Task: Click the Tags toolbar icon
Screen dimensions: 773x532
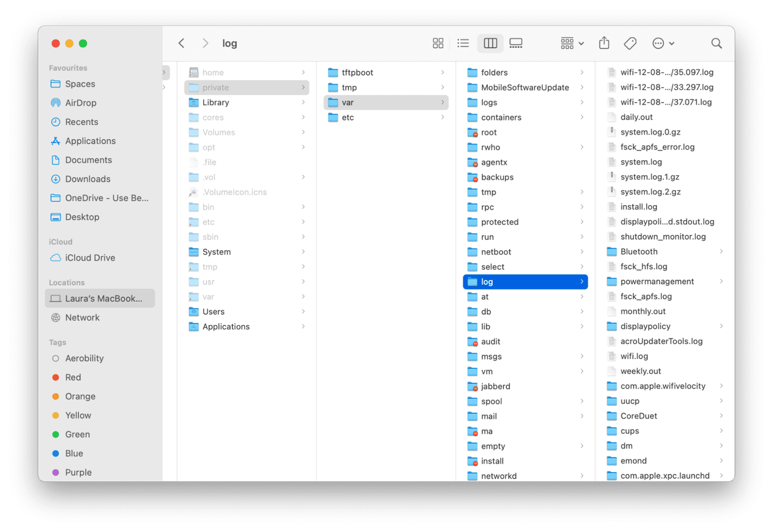Action: pyautogui.click(x=630, y=43)
